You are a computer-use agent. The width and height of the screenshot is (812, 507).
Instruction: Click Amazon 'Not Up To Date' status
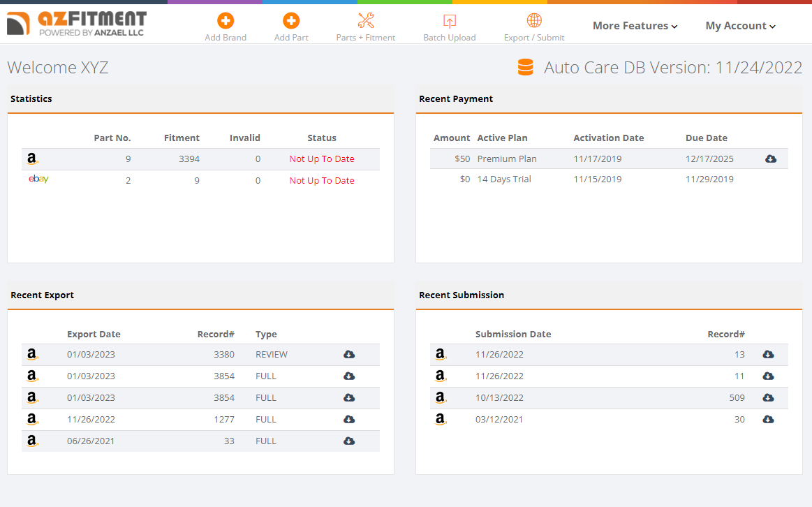tap(322, 159)
